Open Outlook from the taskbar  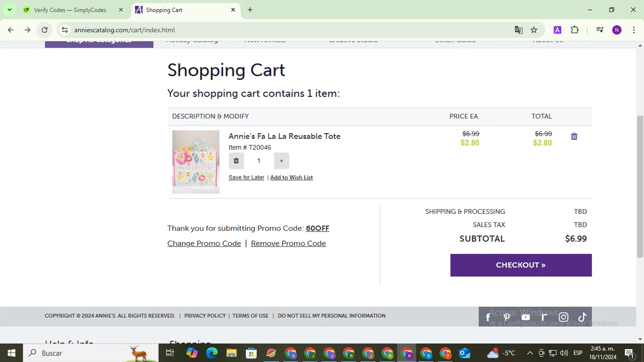465,353
